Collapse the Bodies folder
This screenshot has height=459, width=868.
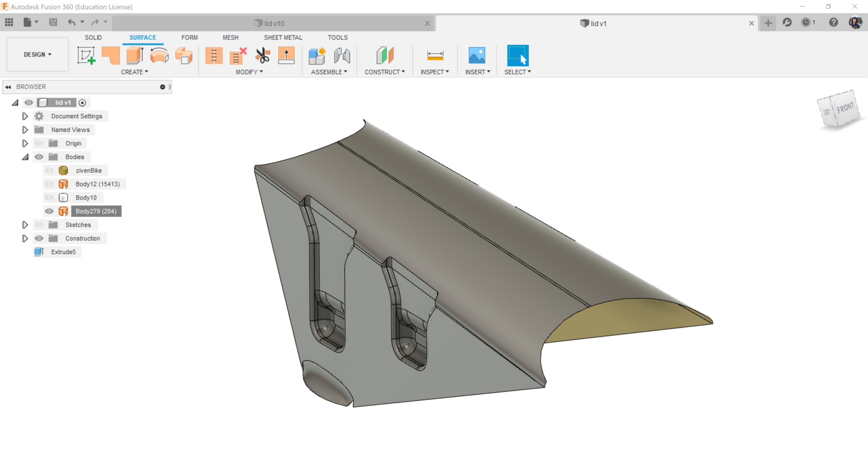click(x=25, y=157)
